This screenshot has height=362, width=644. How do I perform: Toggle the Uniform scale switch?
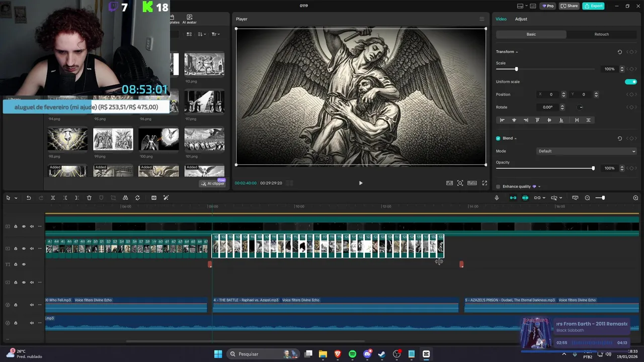(x=631, y=81)
